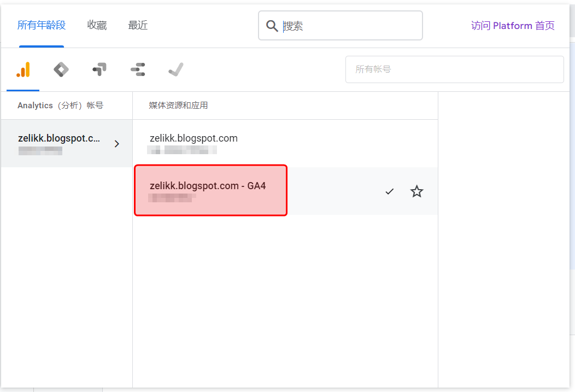Open the 最近 tab
The image size is (575, 392).
pos(138,25)
